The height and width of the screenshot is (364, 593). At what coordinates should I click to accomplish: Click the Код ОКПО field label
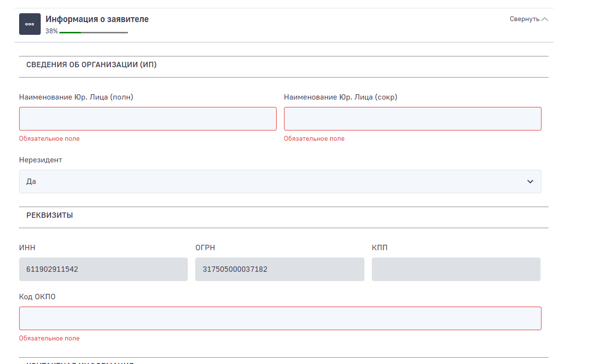[37, 297]
